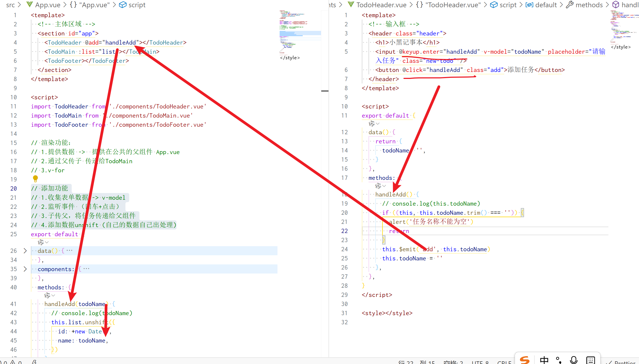This screenshot has width=639, height=364.
Task: Click line and column indicator in status bar
Action: click(x=416, y=362)
